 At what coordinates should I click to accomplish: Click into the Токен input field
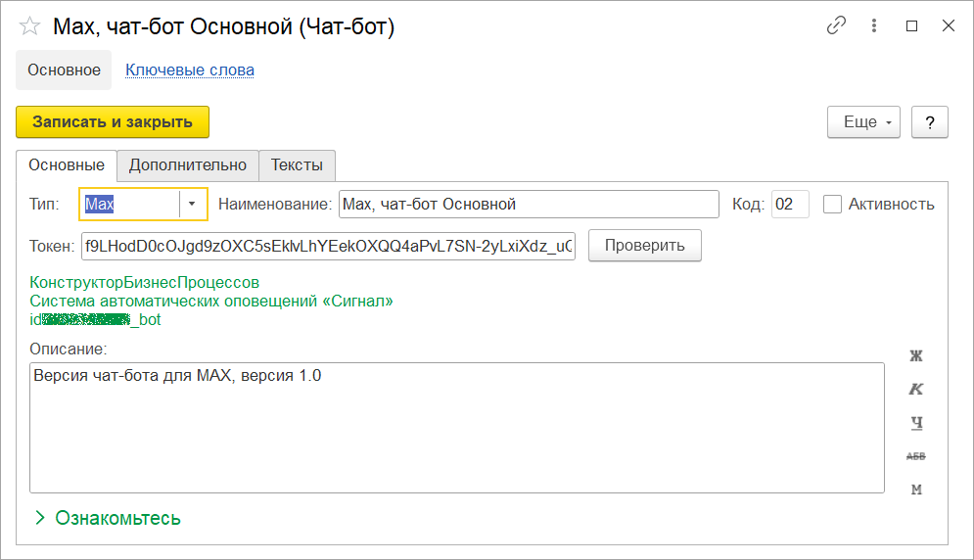tap(329, 245)
